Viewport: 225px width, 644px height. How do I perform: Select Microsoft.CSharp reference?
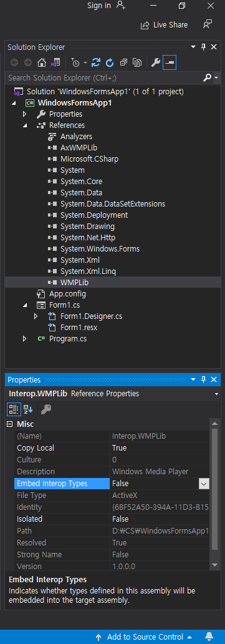pos(90,159)
